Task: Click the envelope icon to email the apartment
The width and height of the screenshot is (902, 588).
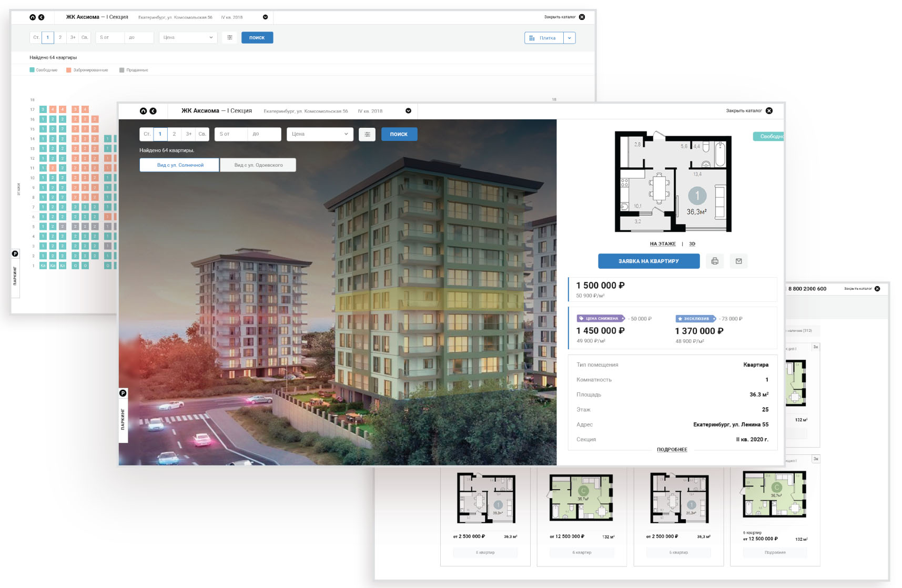Action: [738, 261]
